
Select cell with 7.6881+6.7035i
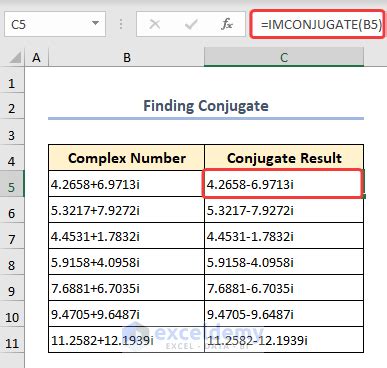[x=126, y=288]
